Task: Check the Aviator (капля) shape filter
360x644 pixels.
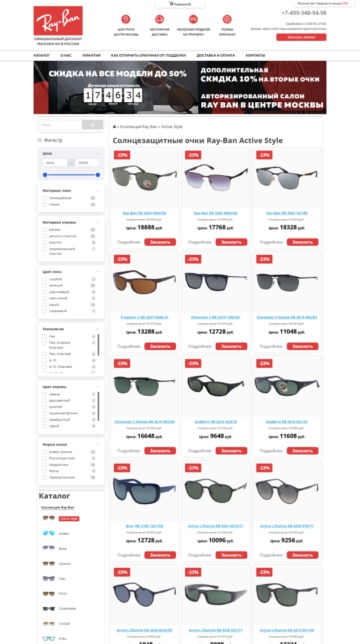Action: 44,452
